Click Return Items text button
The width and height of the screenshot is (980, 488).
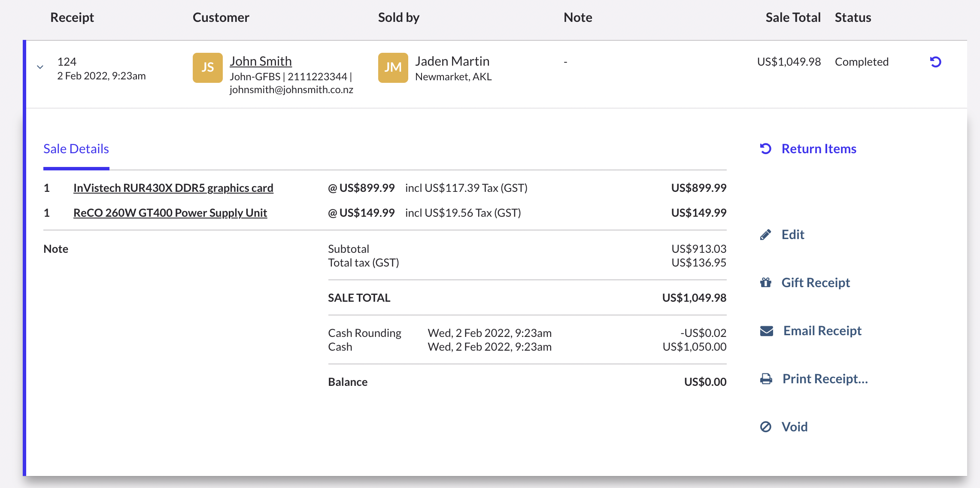point(819,149)
